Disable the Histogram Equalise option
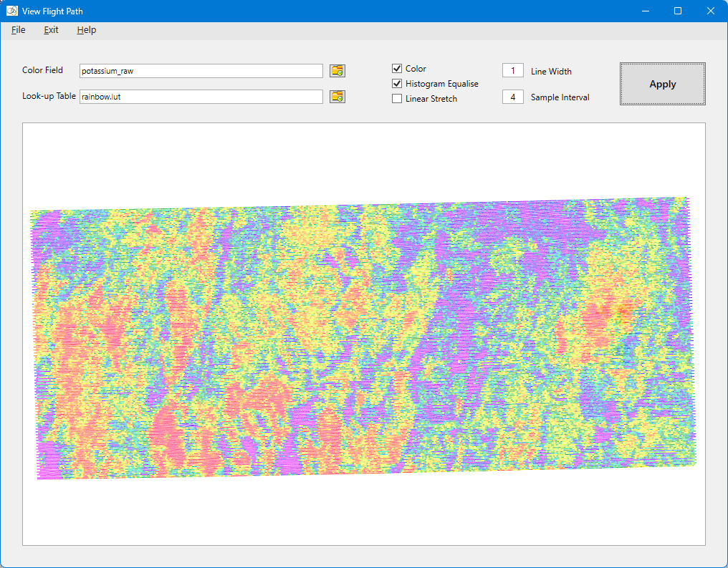The height and width of the screenshot is (568, 728). tap(397, 84)
